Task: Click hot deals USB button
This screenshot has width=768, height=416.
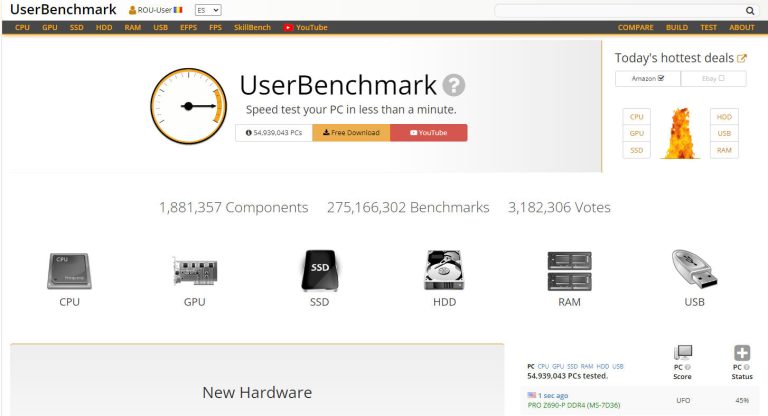Action: point(724,133)
